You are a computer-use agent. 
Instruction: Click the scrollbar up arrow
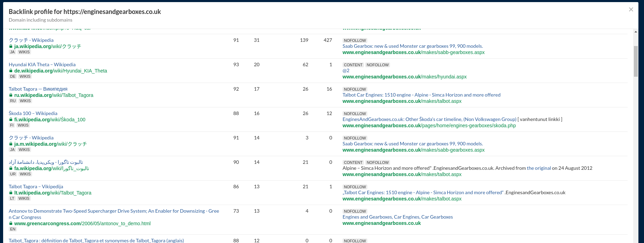click(636, 32)
